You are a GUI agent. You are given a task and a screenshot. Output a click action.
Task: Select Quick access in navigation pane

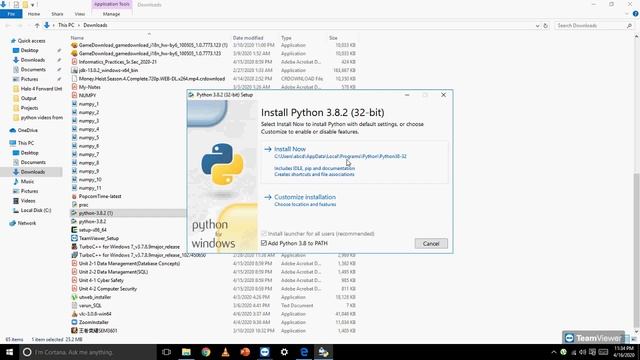31,41
